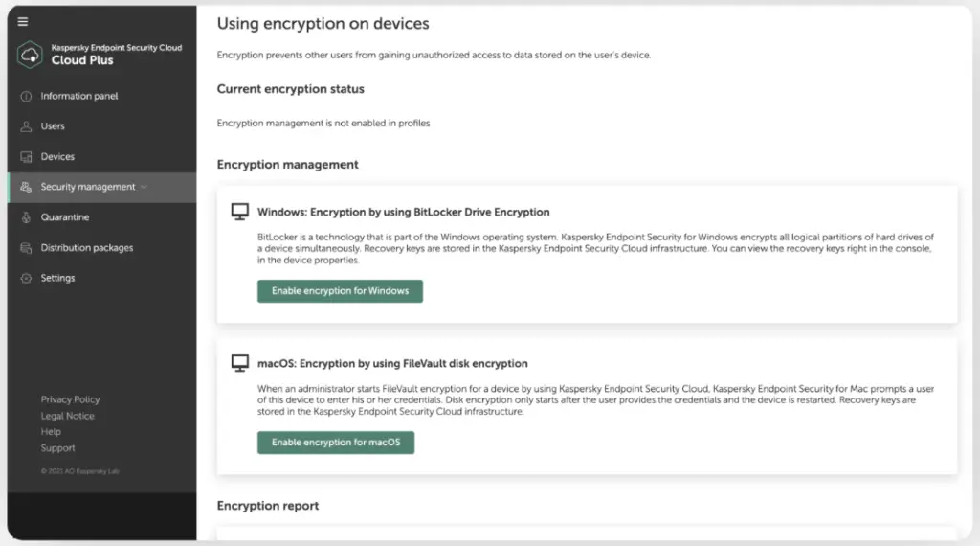
Task: Go to the Quarantine section
Action: (x=65, y=217)
